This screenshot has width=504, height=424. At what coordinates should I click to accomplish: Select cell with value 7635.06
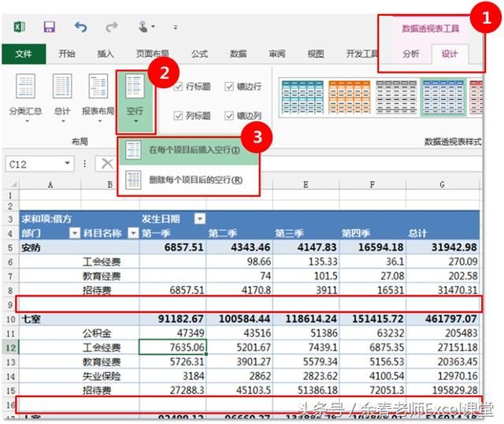172,347
